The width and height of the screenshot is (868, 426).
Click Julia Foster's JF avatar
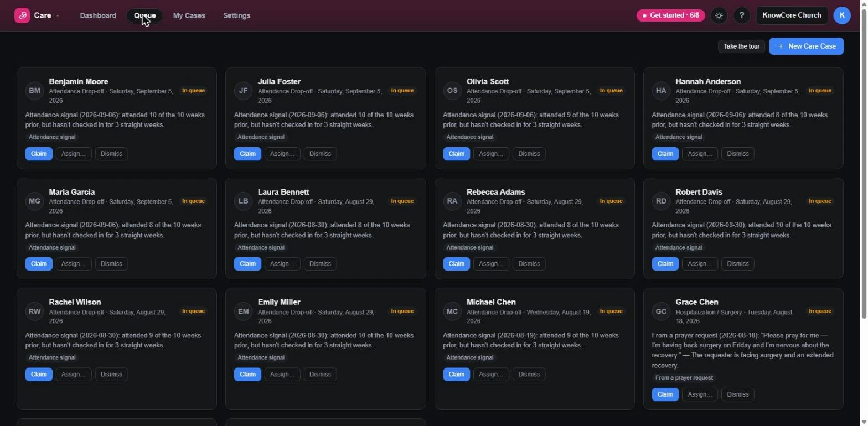(x=243, y=91)
